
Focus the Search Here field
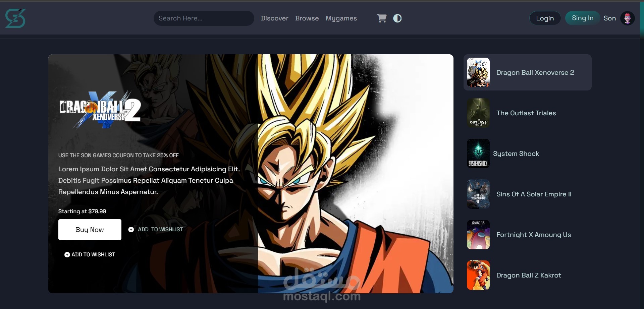(x=204, y=18)
